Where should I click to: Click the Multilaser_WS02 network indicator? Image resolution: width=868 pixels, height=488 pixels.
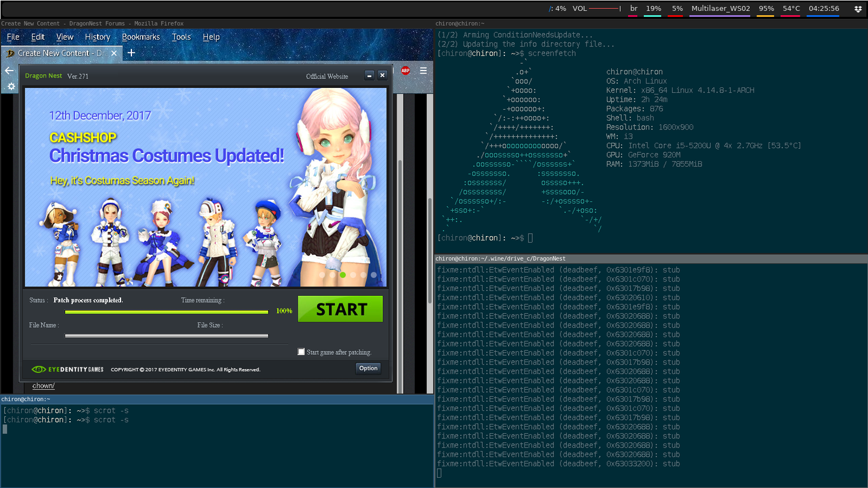click(720, 9)
